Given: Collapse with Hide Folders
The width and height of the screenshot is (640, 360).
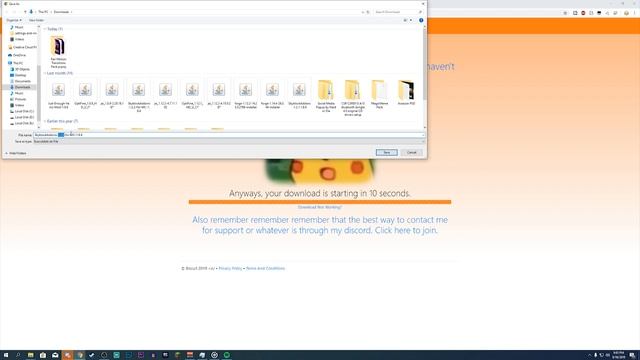Looking at the screenshot, I should pyautogui.click(x=16, y=153).
